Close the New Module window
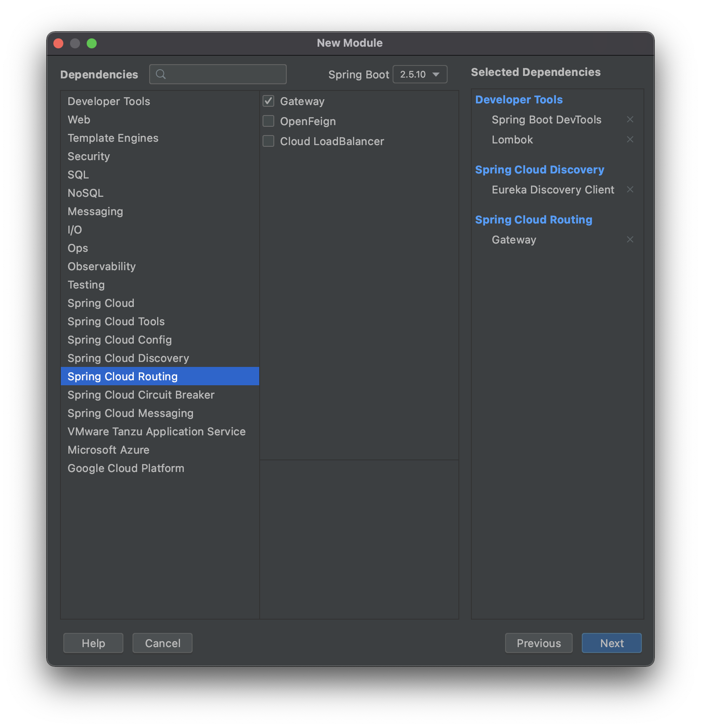Screen dimensions: 701x728 (58, 43)
